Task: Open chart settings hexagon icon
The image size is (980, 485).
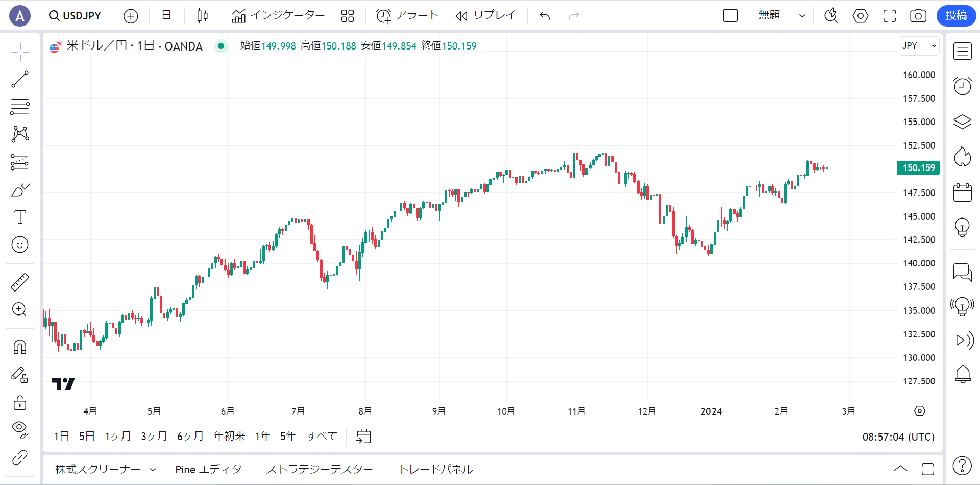Action: pos(861,16)
